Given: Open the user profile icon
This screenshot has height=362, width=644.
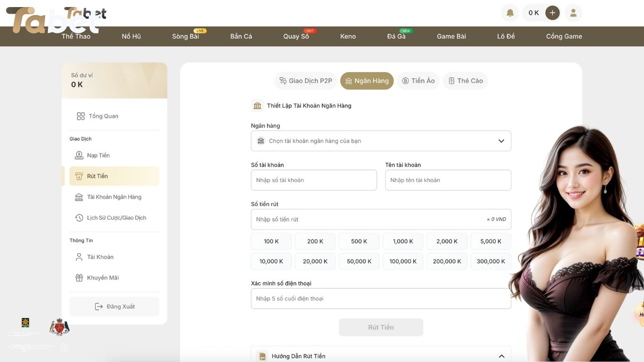Looking at the screenshot, I should 573,13.
